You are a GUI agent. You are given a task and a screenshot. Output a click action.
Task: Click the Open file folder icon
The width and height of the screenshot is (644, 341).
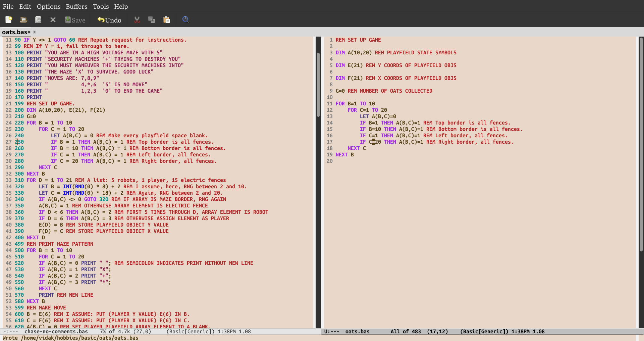23,20
